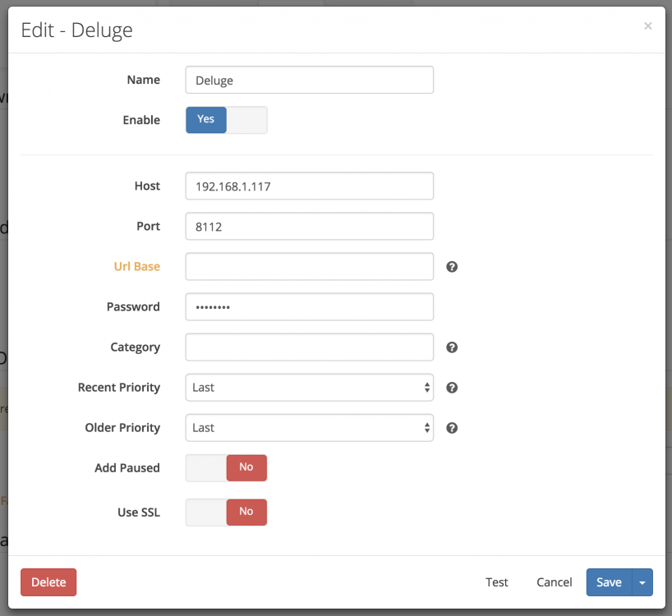Select the Port field showing 8112

coord(310,226)
